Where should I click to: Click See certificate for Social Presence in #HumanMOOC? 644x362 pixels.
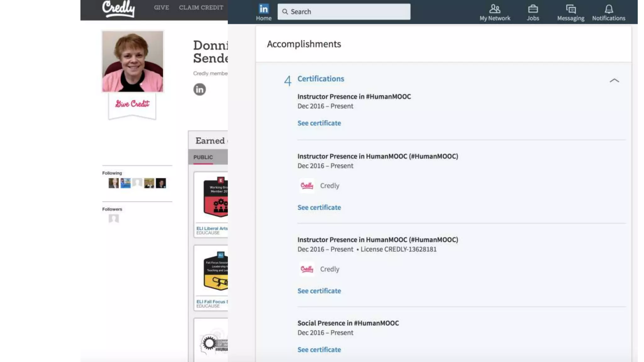tap(319, 350)
